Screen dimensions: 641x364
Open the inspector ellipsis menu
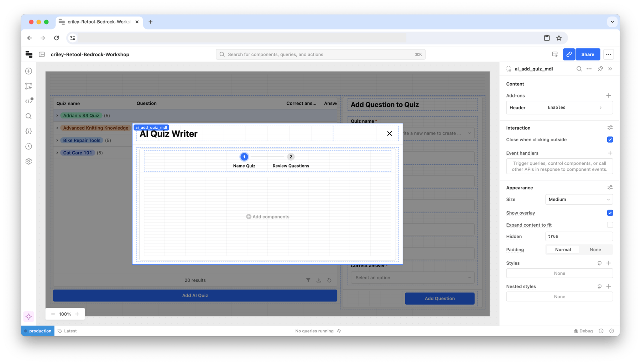click(589, 69)
